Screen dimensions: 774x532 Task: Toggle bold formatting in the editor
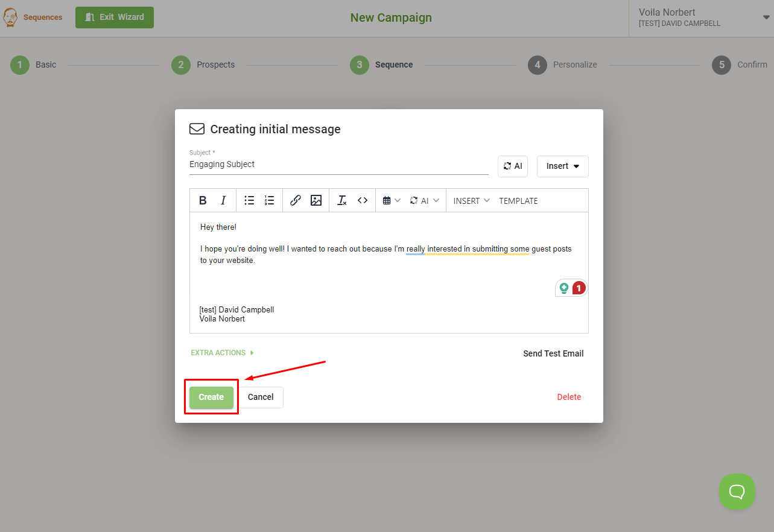[203, 200]
